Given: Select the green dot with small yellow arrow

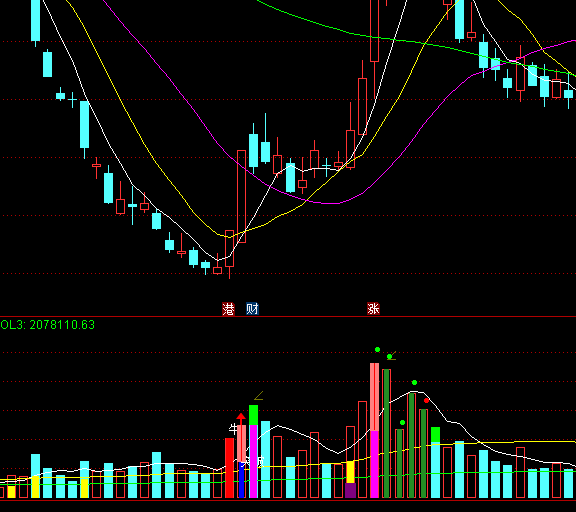Looking at the screenshot, I should point(391,356).
